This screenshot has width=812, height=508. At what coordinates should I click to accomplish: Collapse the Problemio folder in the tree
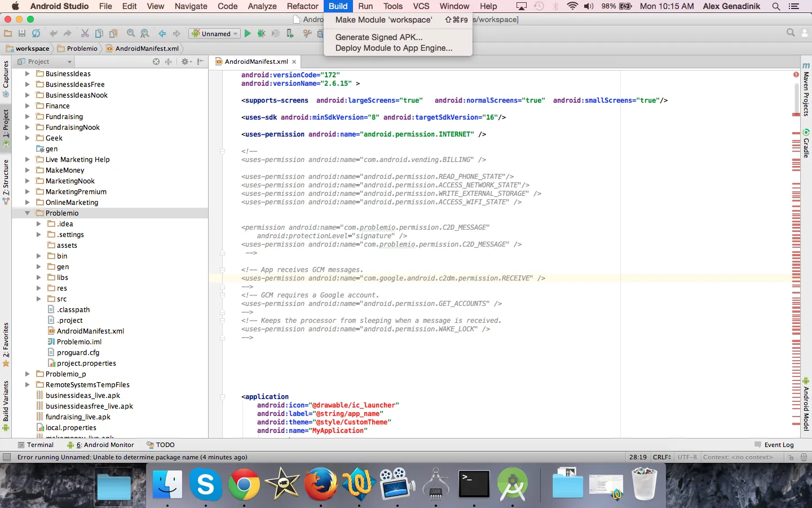click(27, 213)
